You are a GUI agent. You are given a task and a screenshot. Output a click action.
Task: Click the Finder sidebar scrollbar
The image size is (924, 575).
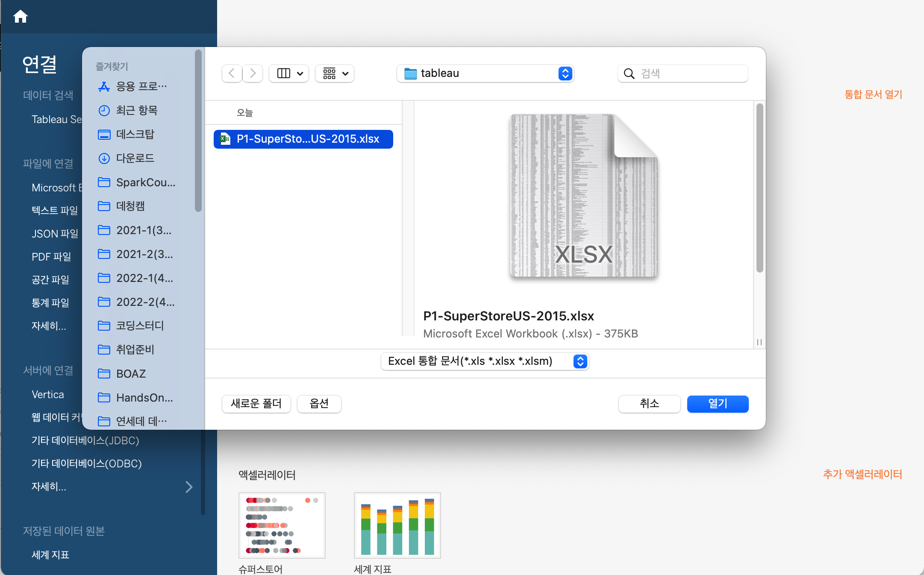pos(198,130)
